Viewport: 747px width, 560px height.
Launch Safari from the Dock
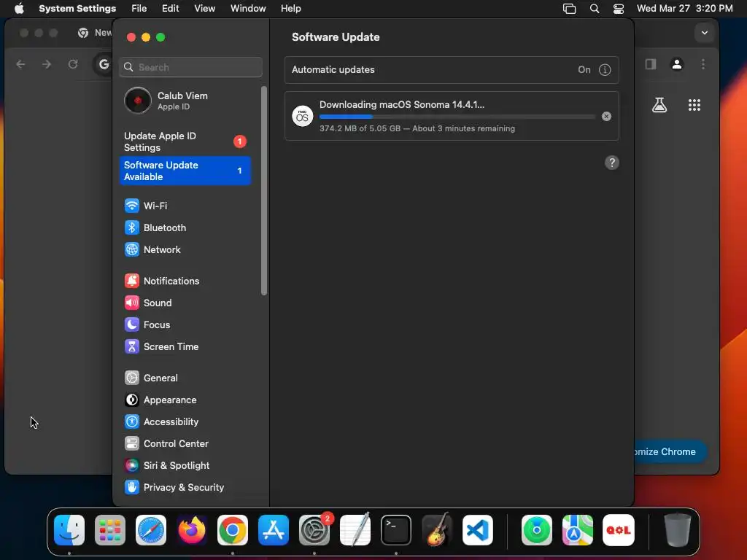point(151,530)
